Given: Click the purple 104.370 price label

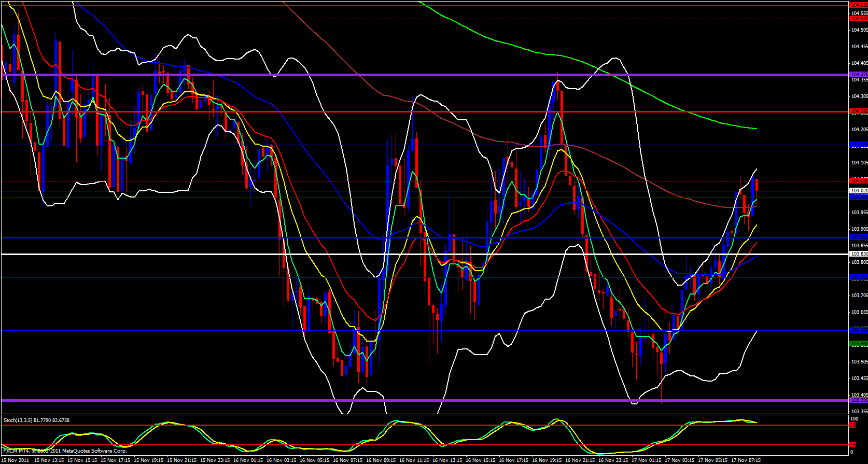Looking at the screenshot, I should click(x=858, y=75).
